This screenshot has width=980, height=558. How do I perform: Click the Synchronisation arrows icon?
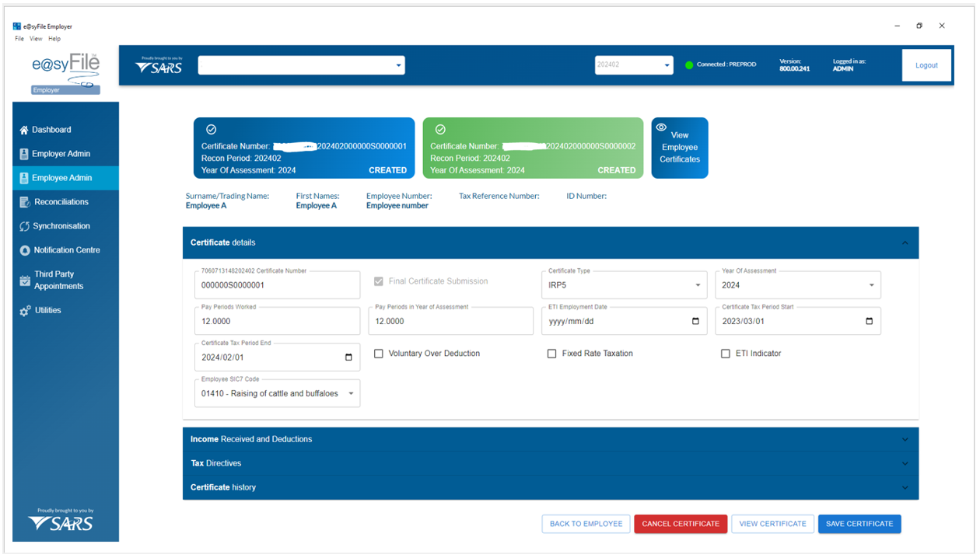click(25, 226)
